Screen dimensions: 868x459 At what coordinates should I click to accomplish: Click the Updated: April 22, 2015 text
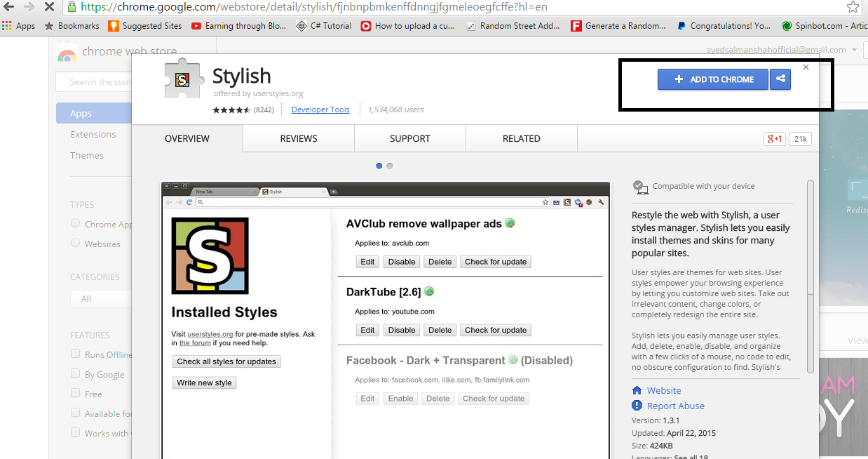point(674,433)
